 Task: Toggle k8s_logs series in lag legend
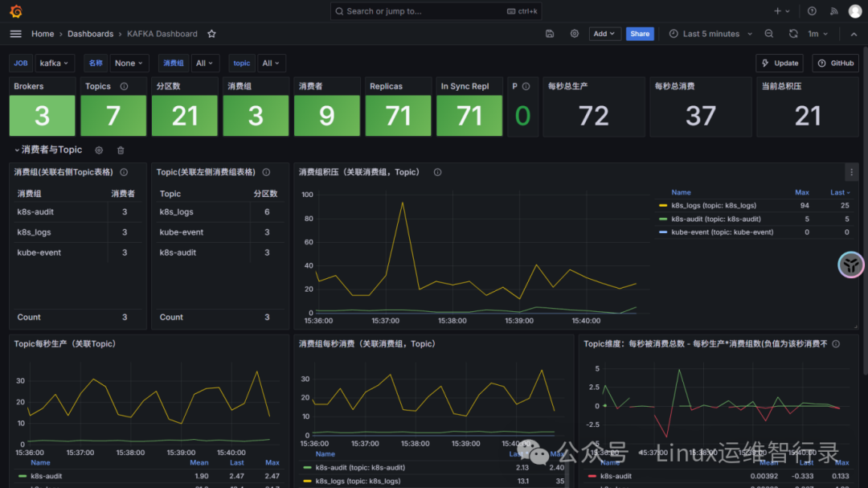714,206
